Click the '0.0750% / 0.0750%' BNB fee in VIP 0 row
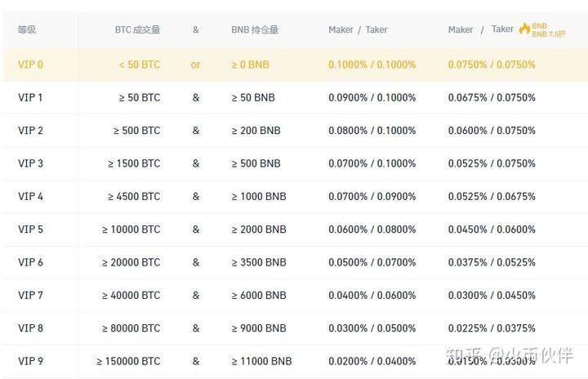Viewport: 588px width, 379px height. point(492,65)
